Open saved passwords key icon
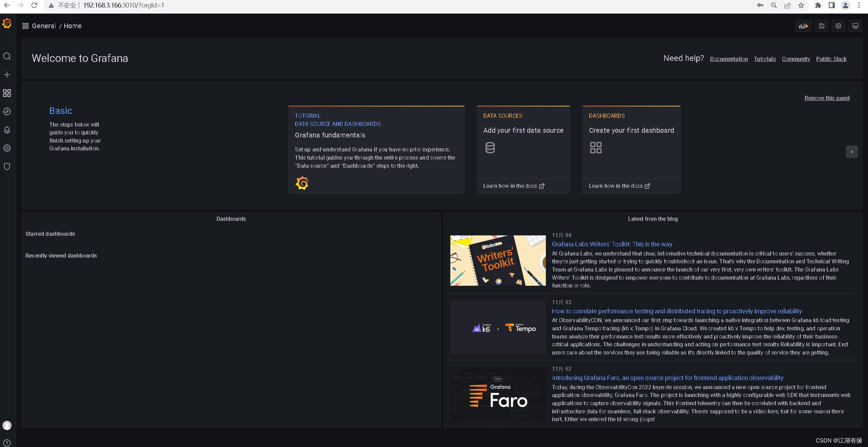 (x=760, y=5)
